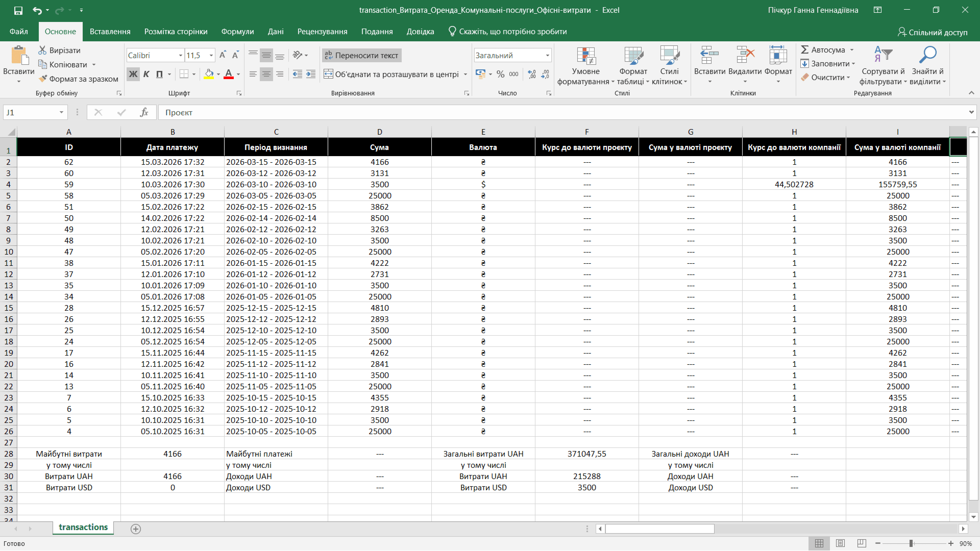
Task: Switch to Page Layout view in the status bar
Action: [840, 543]
